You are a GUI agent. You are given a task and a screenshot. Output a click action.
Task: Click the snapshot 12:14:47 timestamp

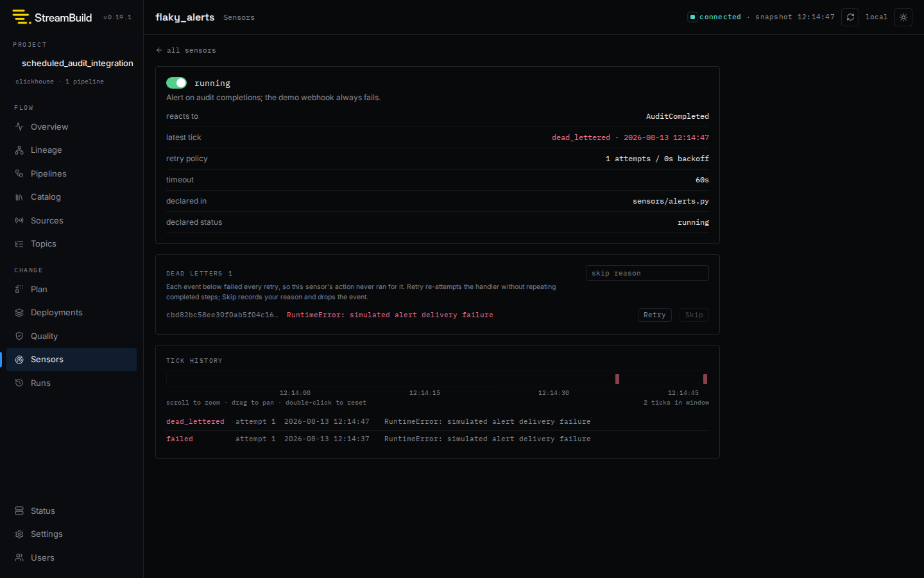(795, 17)
